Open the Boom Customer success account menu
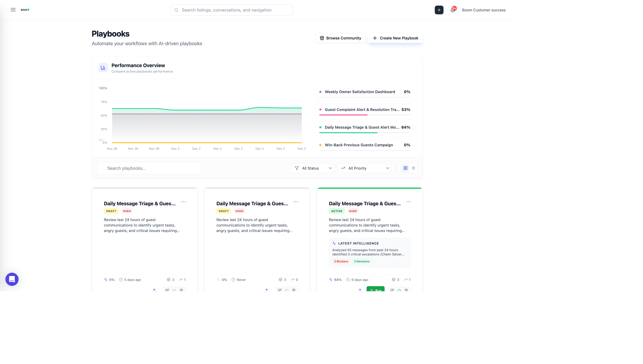Screen dimensions: 643x364 coord(484,10)
